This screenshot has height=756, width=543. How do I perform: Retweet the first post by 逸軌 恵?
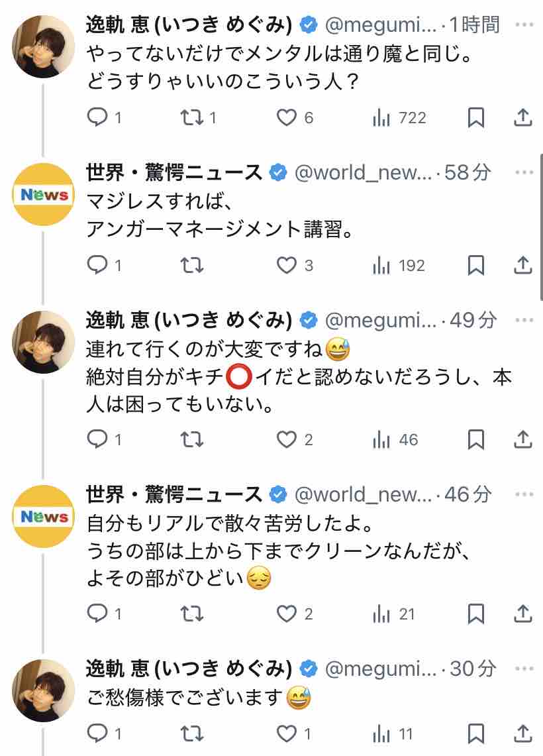tap(192, 118)
